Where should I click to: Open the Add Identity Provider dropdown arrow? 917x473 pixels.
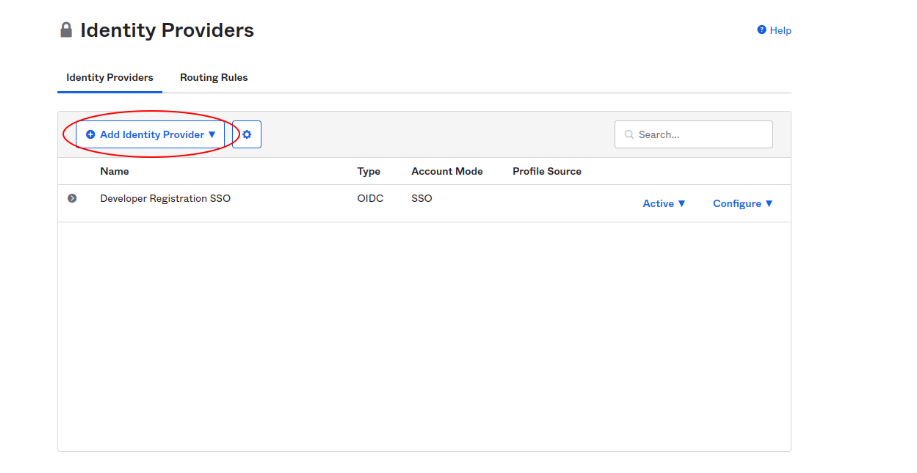tap(212, 134)
